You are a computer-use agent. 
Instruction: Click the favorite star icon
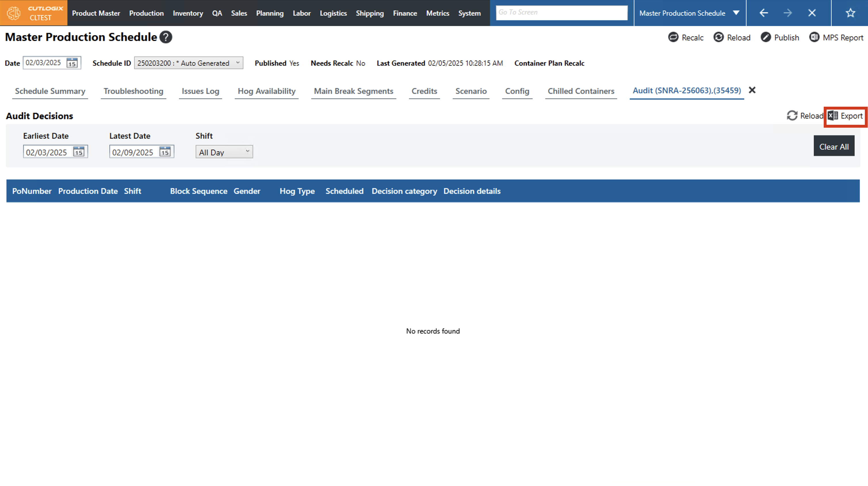[x=850, y=13]
